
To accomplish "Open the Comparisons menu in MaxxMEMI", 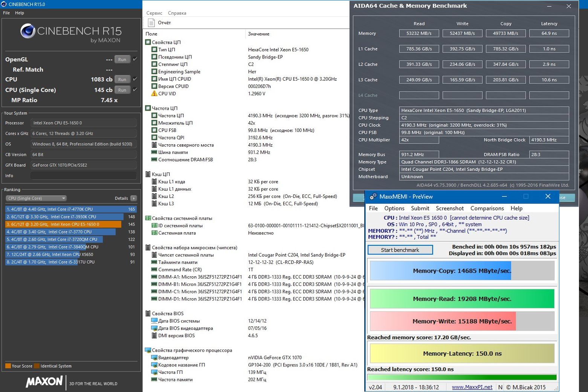I will coord(487,208).
